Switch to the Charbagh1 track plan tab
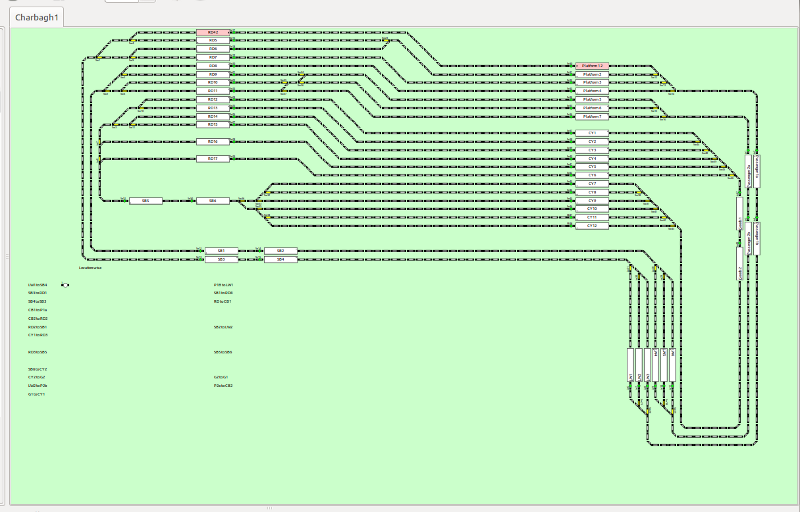This screenshot has width=800, height=512. [x=36, y=17]
